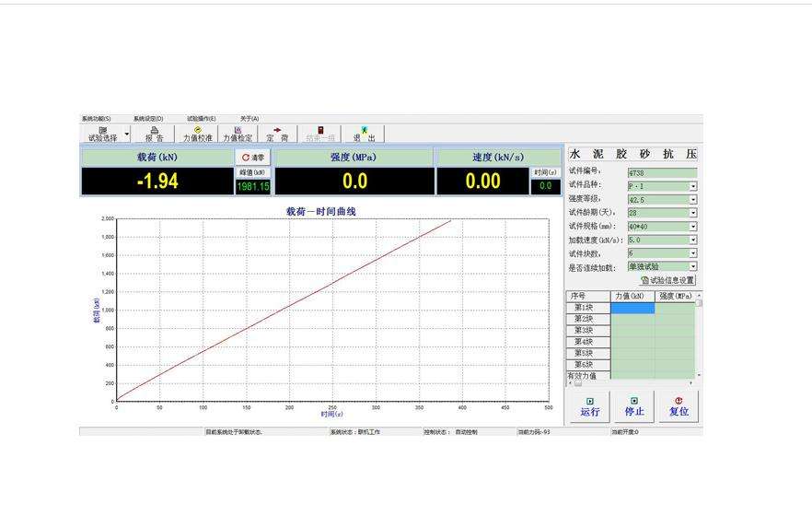The height and width of the screenshot is (516, 812).
Task: Click the 复位 reset button
Action: pos(679,406)
